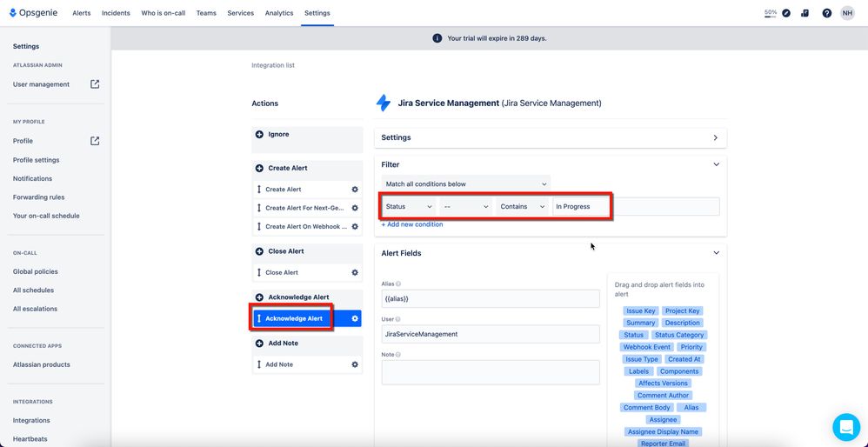Open the Status field dropdown
Viewport: 868px width, 447px height.
coord(409,206)
